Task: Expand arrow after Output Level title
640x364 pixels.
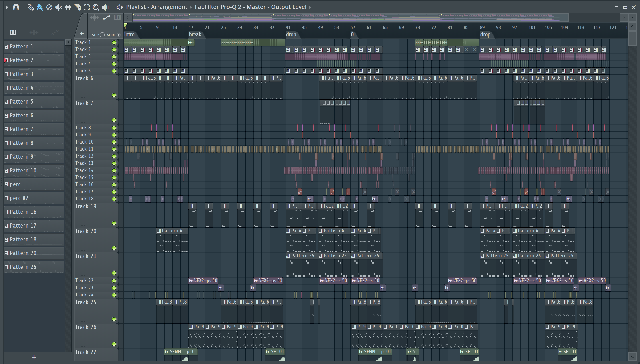Action: (x=310, y=7)
